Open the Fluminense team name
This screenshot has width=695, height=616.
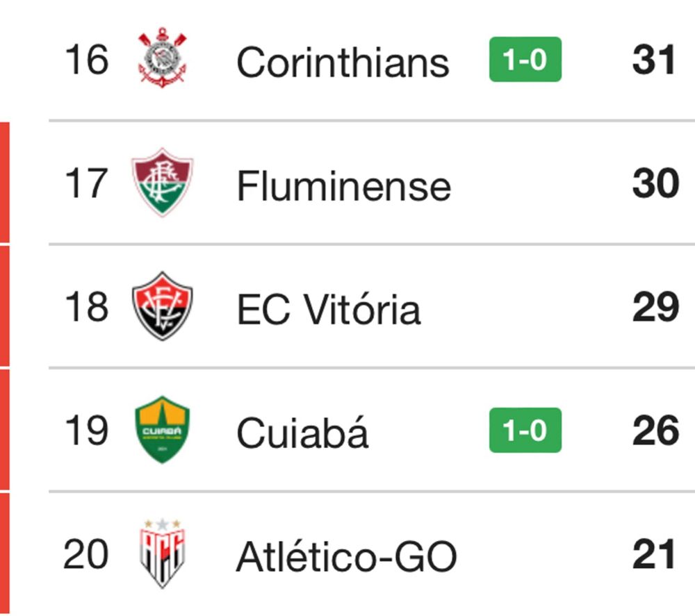tap(344, 186)
